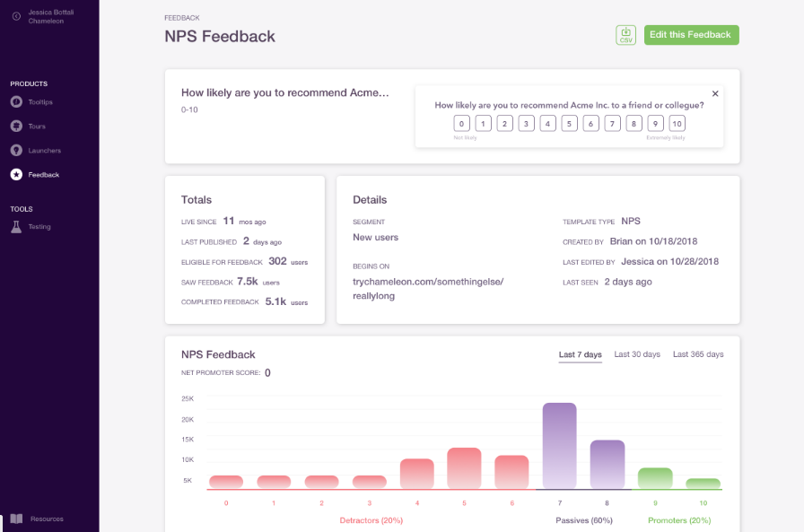This screenshot has height=532, width=804.
Task: Close the NPS survey preview
Action: pyautogui.click(x=715, y=94)
